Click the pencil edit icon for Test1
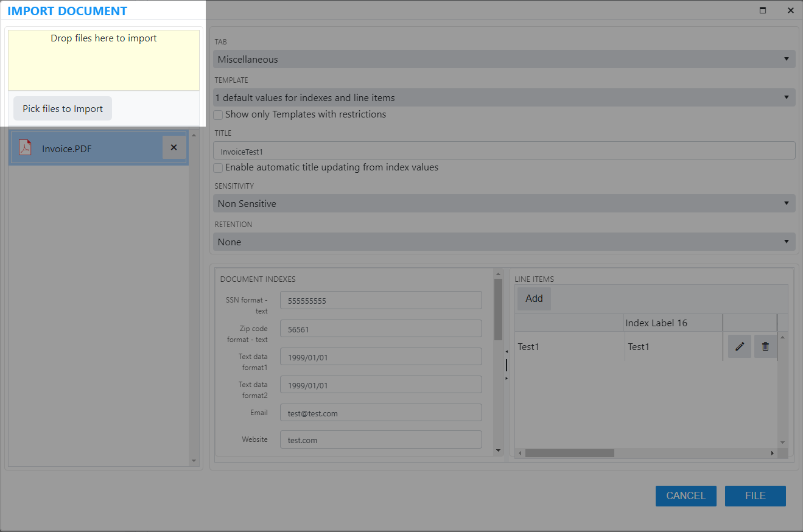This screenshot has width=803, height=532. tap(740, 346)
